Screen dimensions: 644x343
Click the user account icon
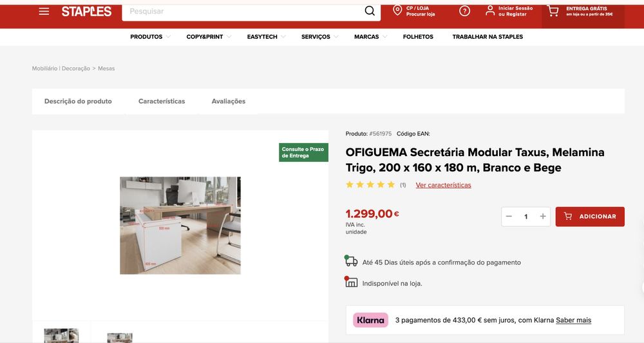point(490,11)
